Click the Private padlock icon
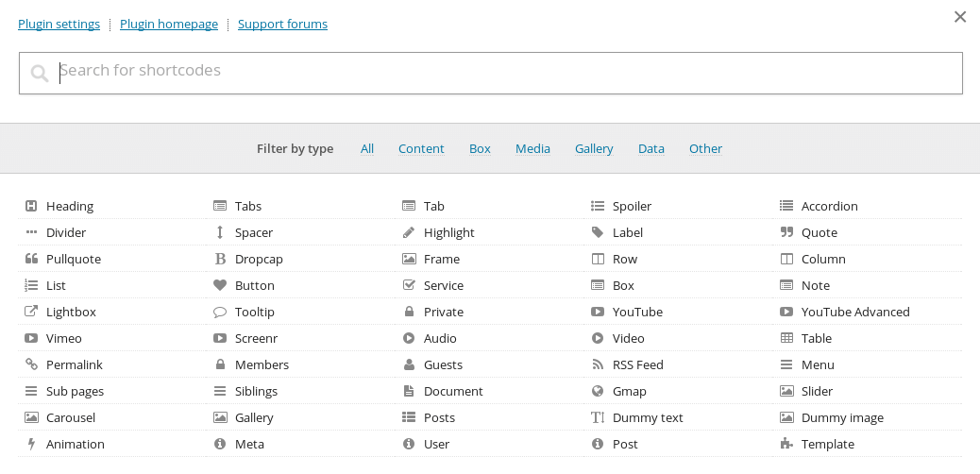The width and height of the screenshot is (980, 474). pyautogui.click(x=409, y=312)
